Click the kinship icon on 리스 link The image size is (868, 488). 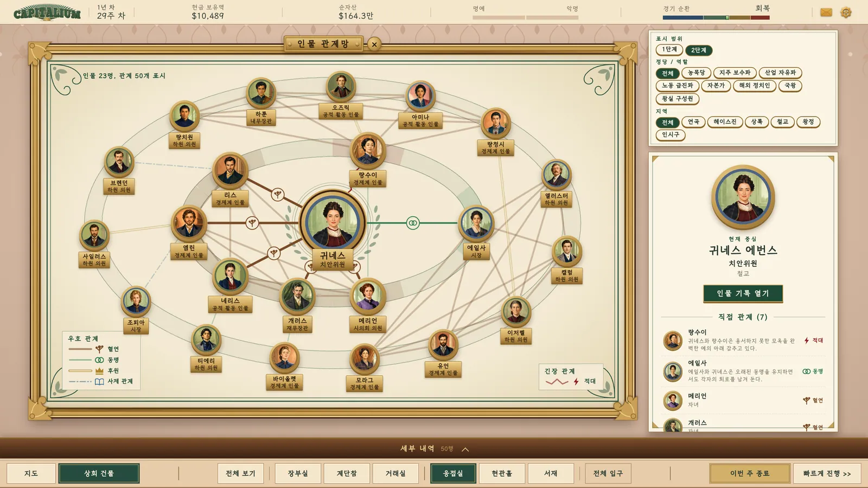tap(278, 194)
